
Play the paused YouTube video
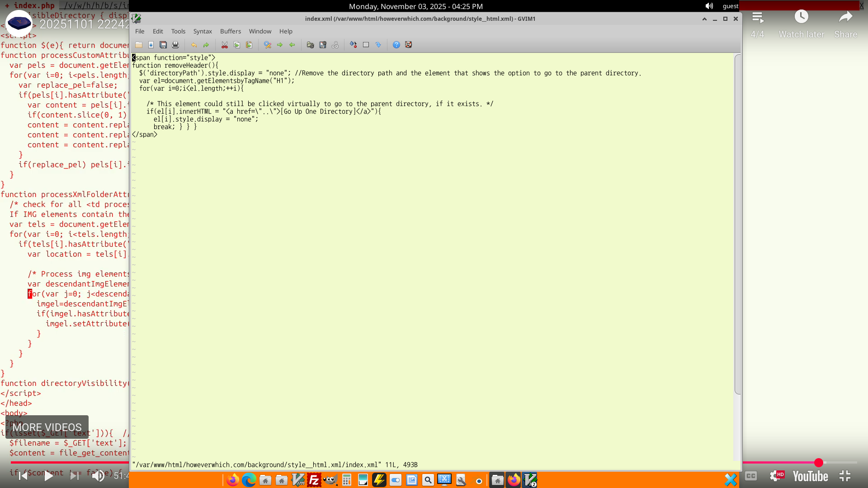tap(48, 476)
